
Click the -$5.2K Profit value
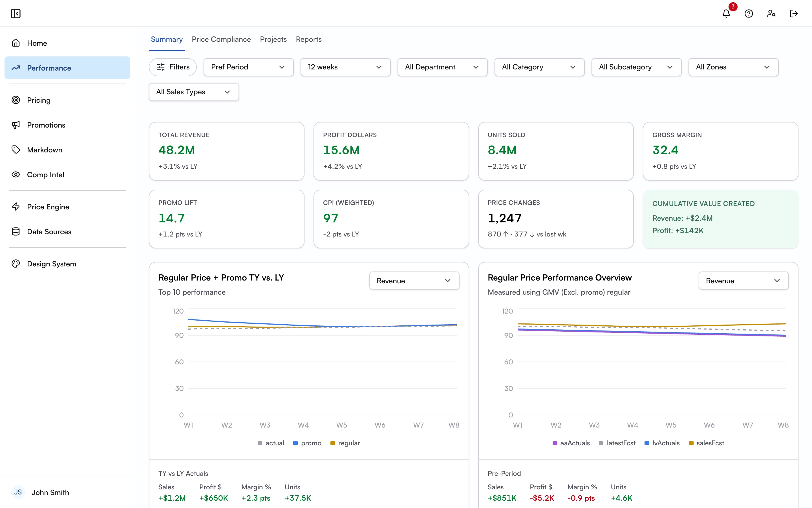click(542, 498)
